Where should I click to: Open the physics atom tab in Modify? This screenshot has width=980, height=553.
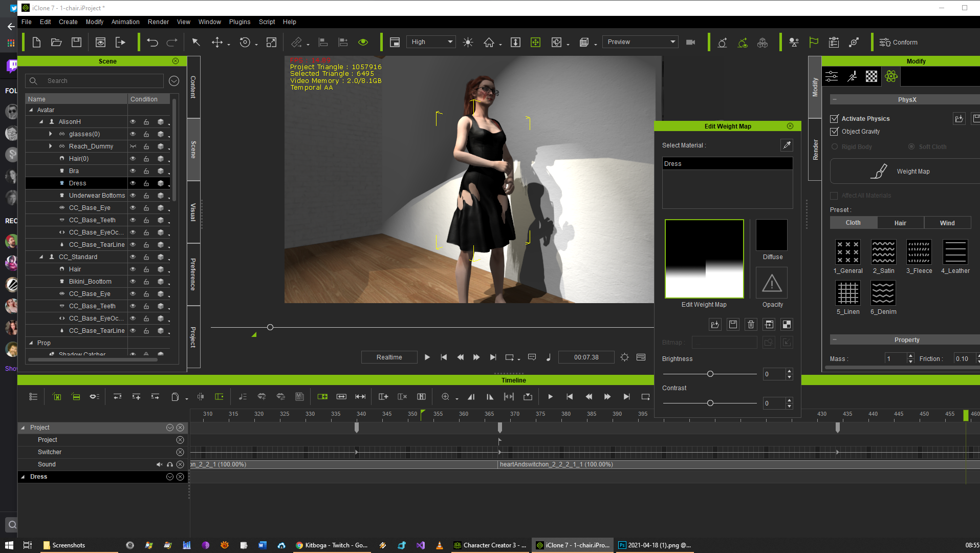891,76
